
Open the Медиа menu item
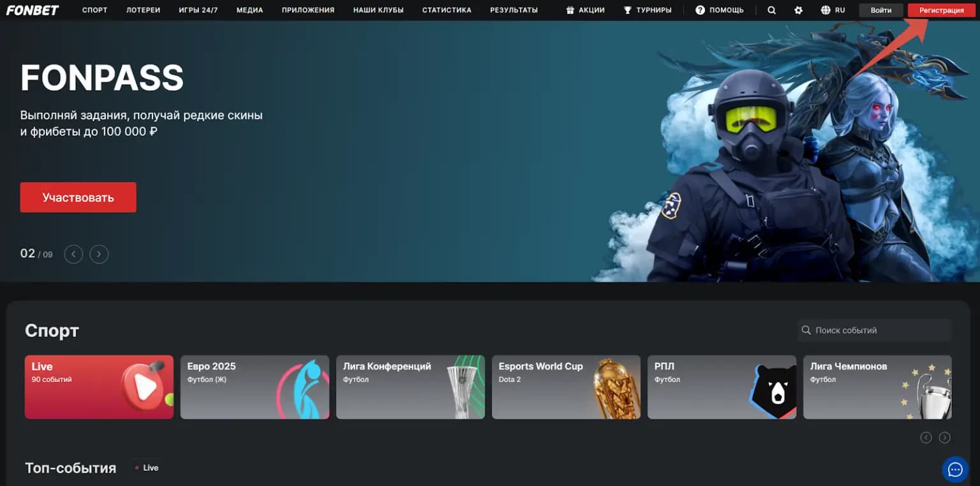click(x=249, y=10)
